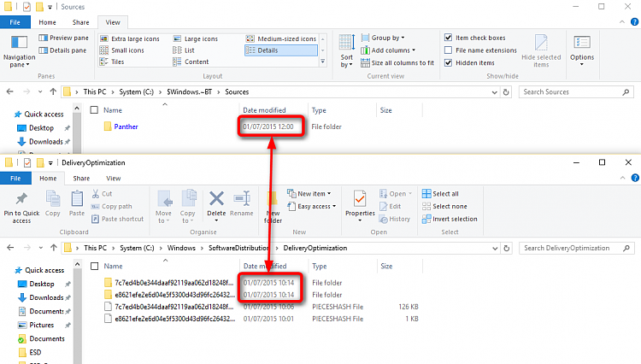Open Easy access dropdown
The width and height of the screenshot is (641, 364).
pos(311,206)
